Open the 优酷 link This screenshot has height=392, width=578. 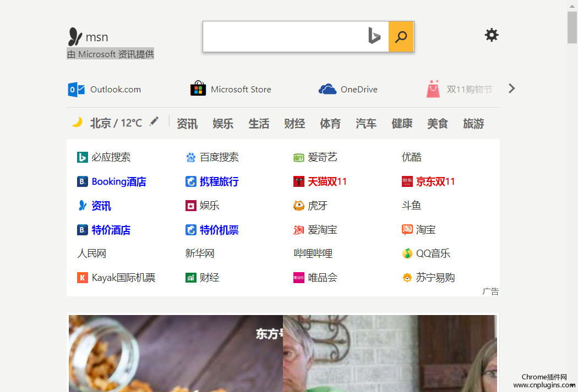[x=411, y=157]
